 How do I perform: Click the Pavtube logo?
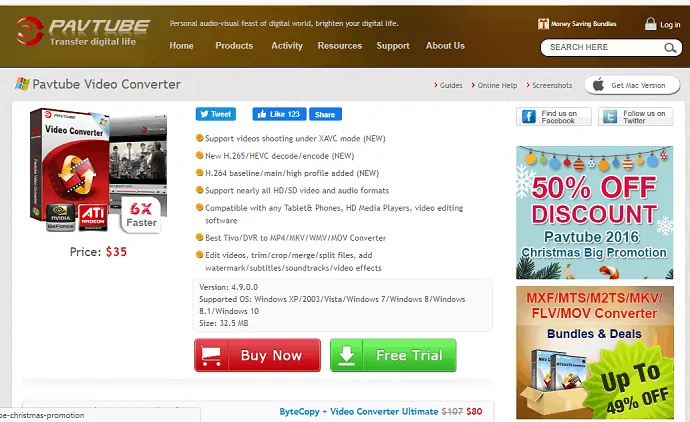[83, 32]
